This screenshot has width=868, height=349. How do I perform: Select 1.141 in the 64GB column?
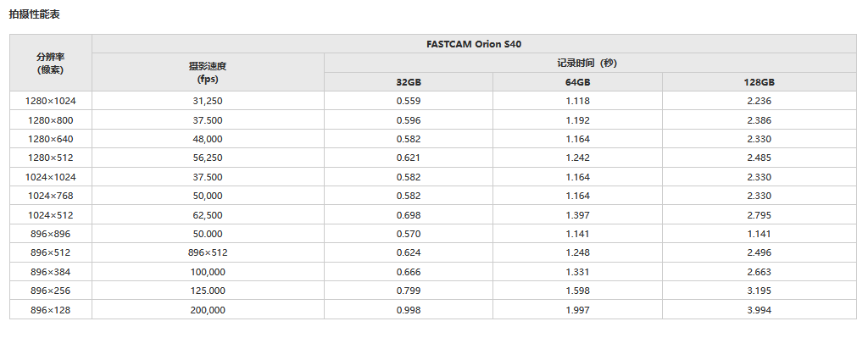[577, 234]
